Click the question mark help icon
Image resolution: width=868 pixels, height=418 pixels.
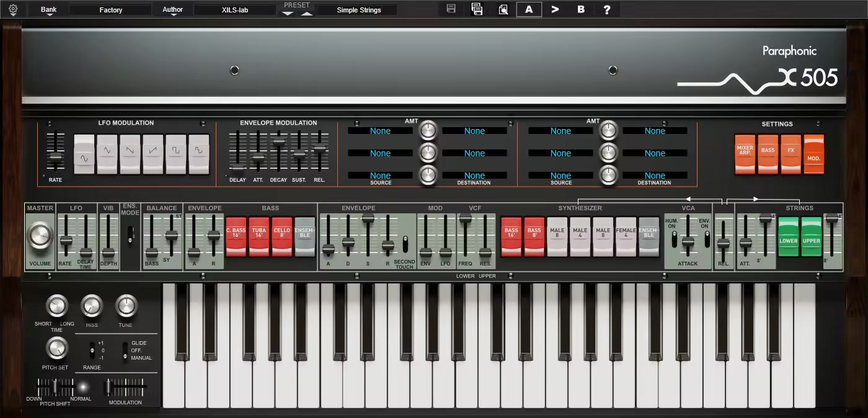606,9
